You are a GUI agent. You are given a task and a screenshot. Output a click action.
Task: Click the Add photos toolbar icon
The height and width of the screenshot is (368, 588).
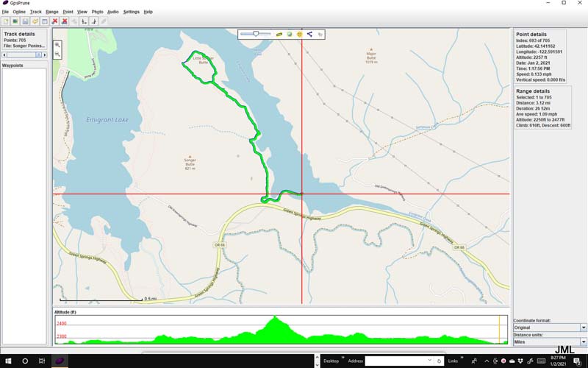15,21
